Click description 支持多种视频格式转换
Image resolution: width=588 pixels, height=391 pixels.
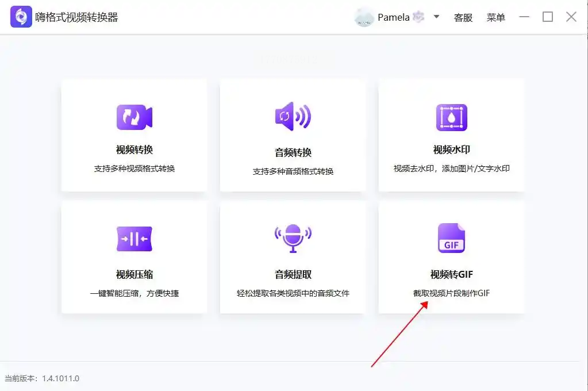(134, 169)
